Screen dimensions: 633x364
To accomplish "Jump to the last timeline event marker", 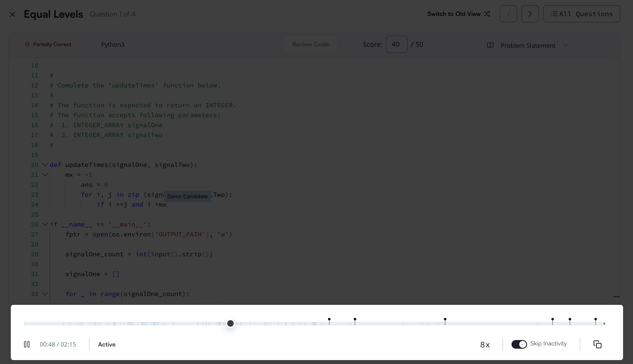I will point(595,320).
